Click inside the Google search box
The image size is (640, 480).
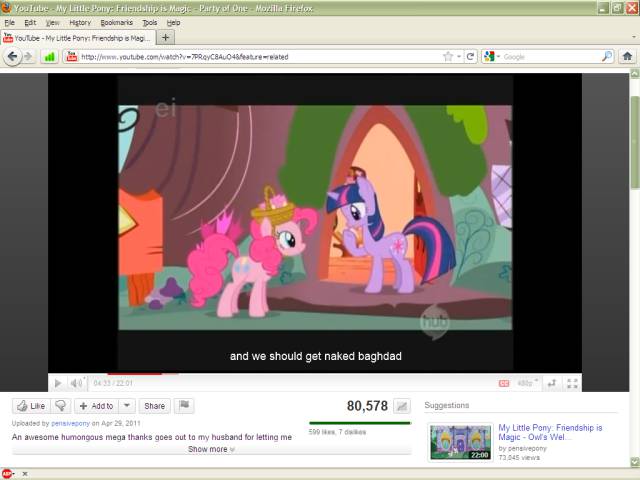(551, 57)
